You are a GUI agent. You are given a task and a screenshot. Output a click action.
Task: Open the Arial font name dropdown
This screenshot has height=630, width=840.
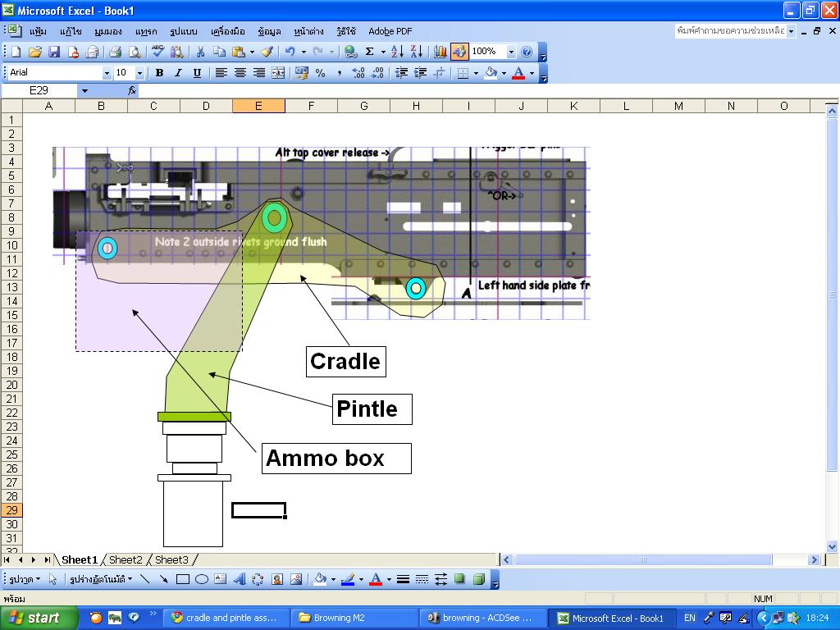click(x=106, y=73)
